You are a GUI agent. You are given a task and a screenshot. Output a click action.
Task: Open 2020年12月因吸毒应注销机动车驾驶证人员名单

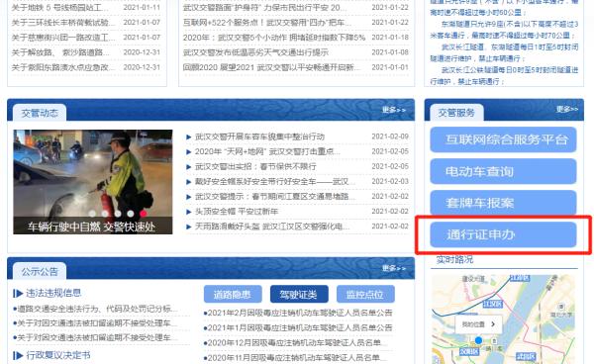[x=297, y=342]
